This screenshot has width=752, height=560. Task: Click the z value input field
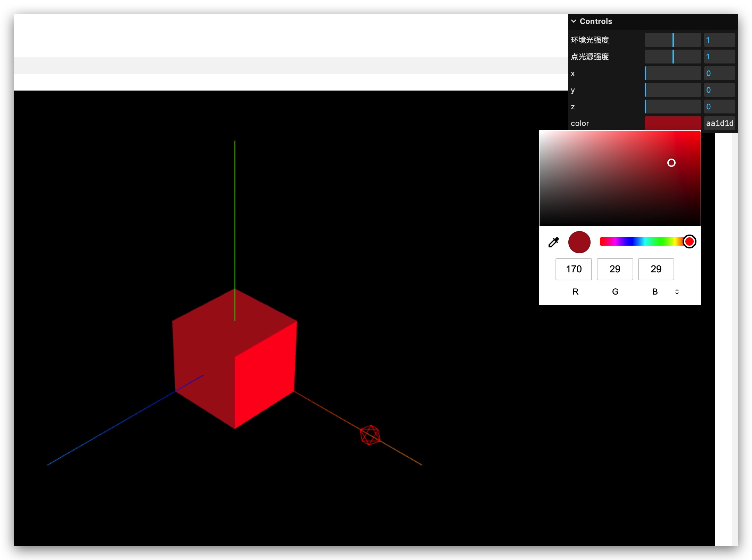tap(719, 107)
